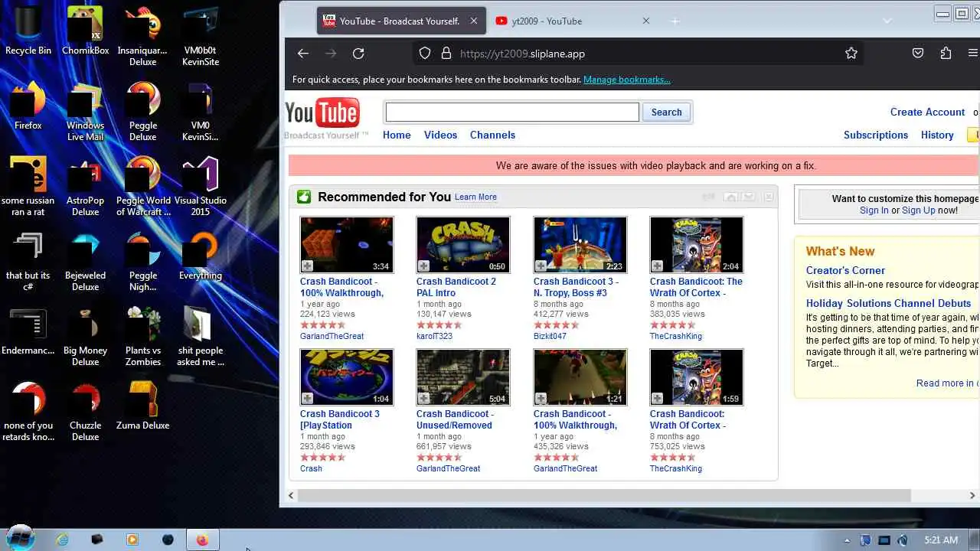This screenshot has width=980, height=551.
Task: Click inside the YouTube search field
Action: (512, 112)
